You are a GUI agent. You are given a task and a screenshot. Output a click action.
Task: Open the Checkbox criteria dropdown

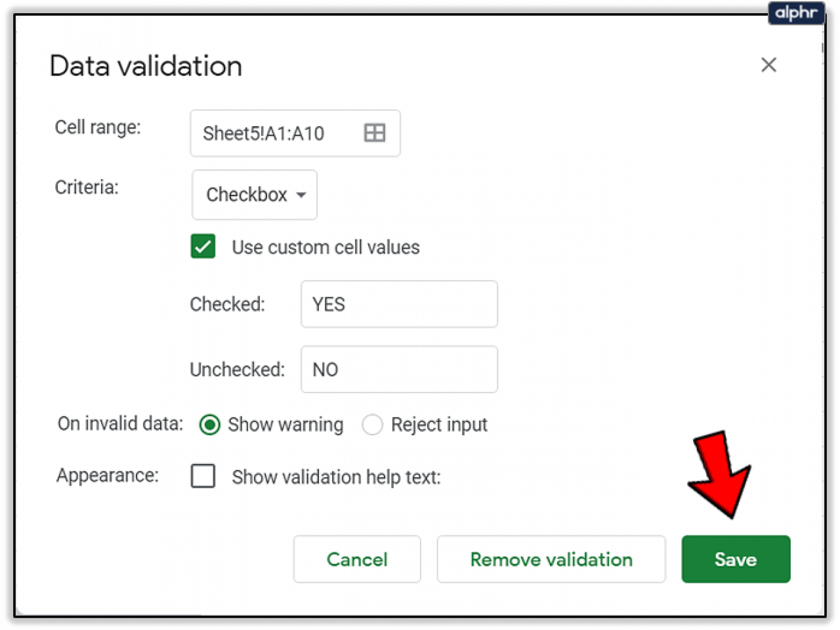[x=255, y=194]
